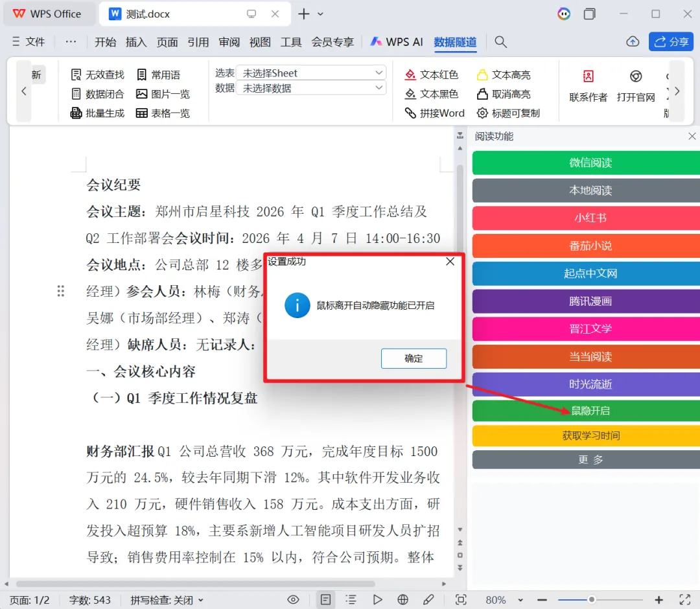Viewport: 700px width, 609px height.
Task: Open the 会员专享 tab
Action: 332,42
